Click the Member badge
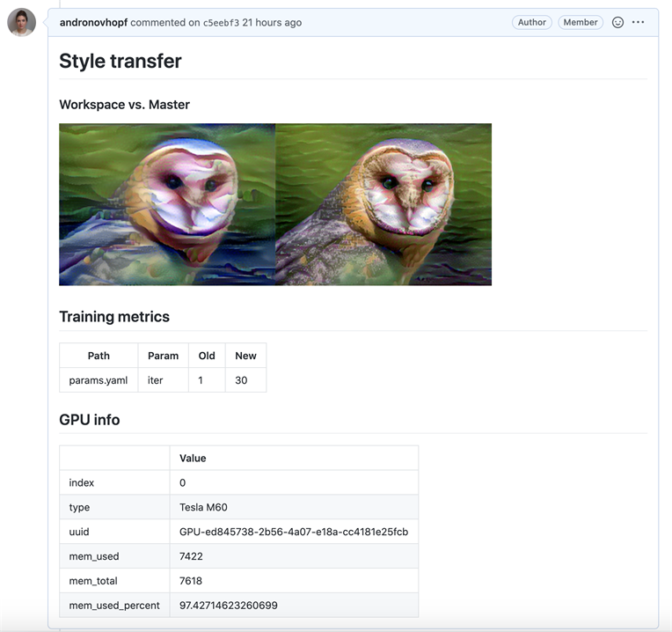This screenshot has width=672, height=632. 580,23
